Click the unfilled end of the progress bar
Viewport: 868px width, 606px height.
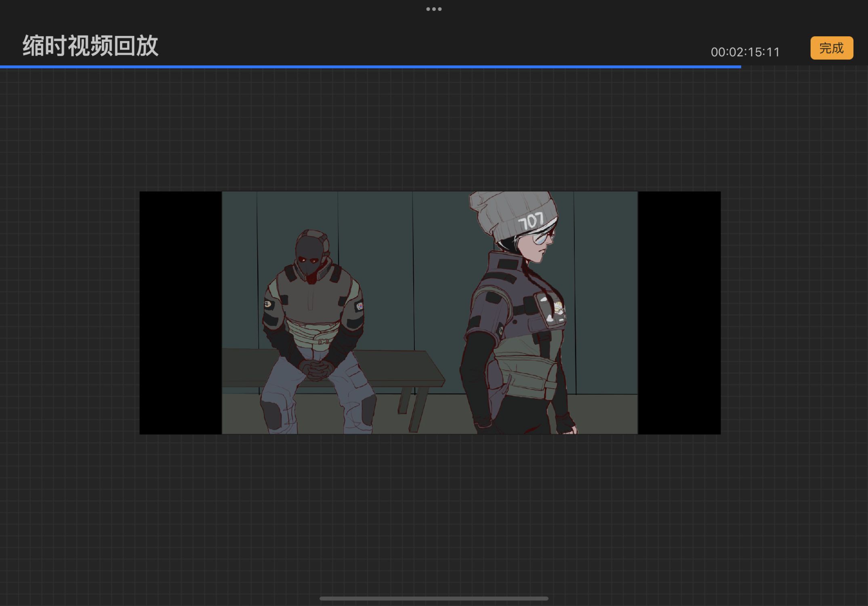pyautogui.click(x=804, y=67)
